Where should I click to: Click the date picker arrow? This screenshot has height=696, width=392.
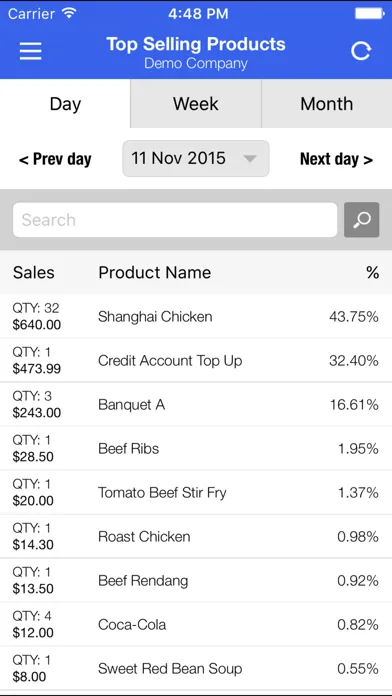click(250, 158)
